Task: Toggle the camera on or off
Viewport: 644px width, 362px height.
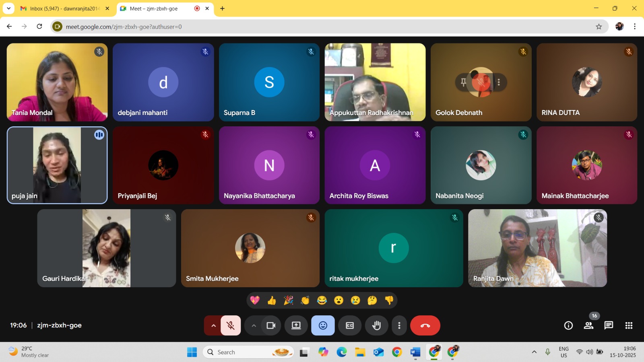Action: point(271,325)
